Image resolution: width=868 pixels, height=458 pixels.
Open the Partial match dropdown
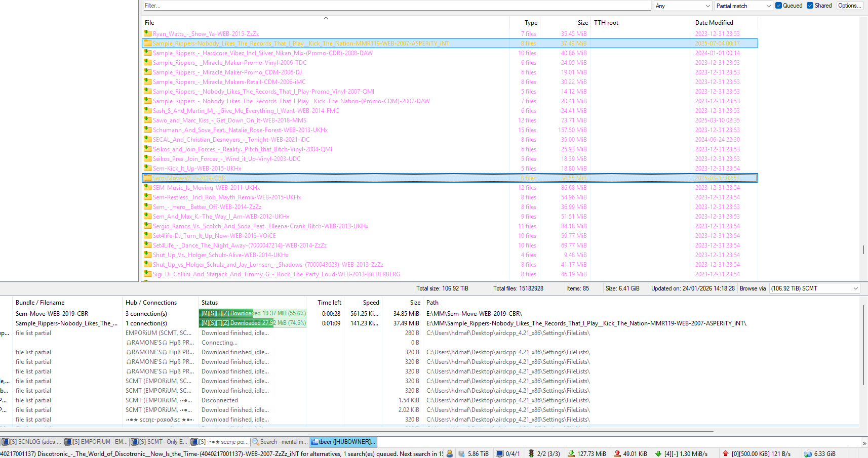click(x=743, y=6)
